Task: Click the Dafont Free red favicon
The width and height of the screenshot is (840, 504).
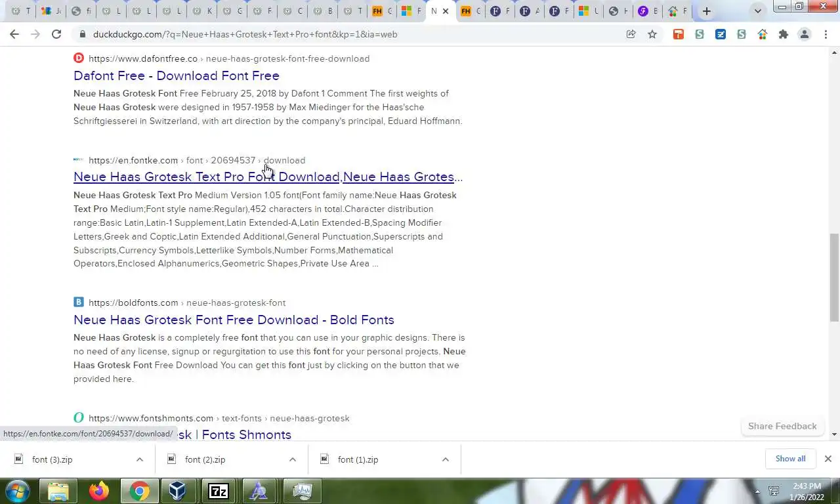Action: [x=79, y=58]
